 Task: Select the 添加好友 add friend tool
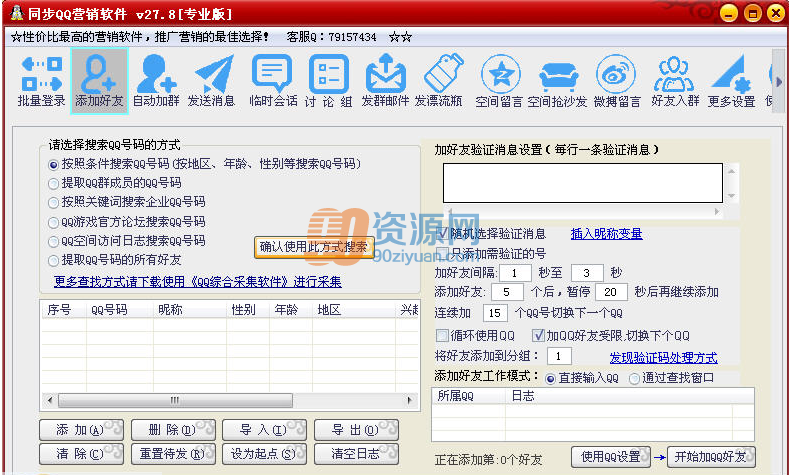tap(99, 82)
